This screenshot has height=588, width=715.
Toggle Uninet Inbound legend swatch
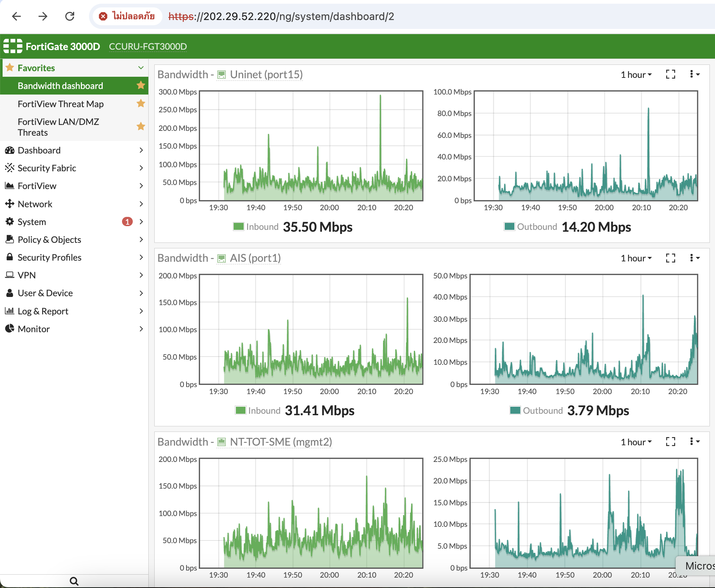(238, 227)
